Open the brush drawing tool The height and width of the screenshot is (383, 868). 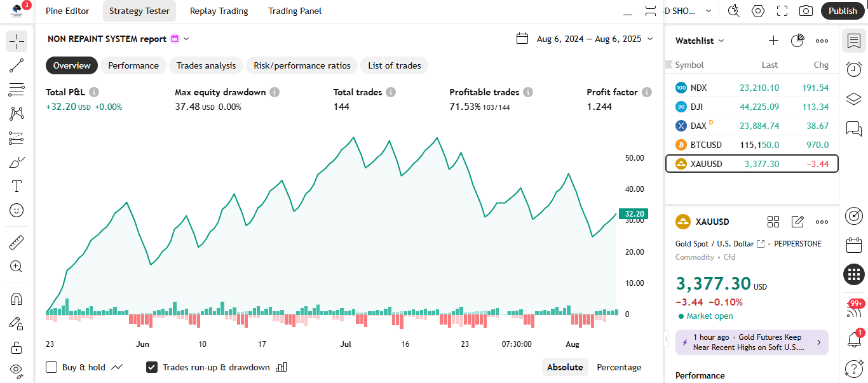tap(17, 162)
